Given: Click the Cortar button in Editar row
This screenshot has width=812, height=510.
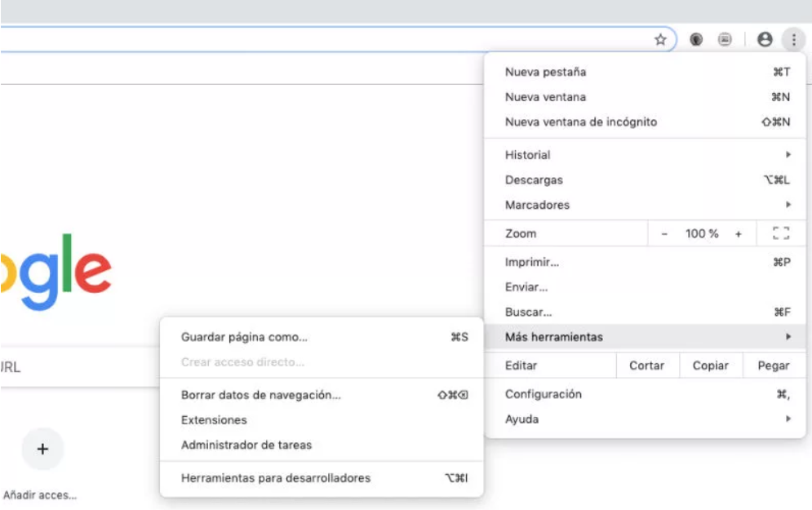Looking at the screenshot, I should [646, 366].
